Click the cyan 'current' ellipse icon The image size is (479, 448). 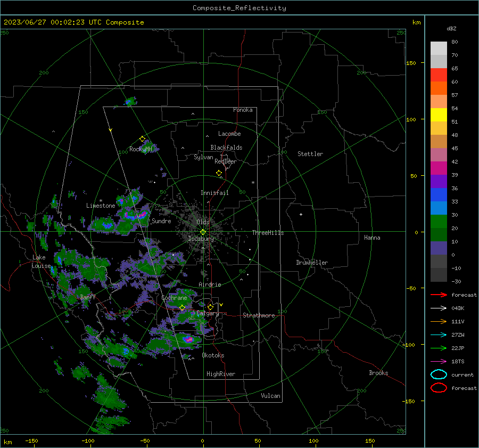click(x=439, y=374)
